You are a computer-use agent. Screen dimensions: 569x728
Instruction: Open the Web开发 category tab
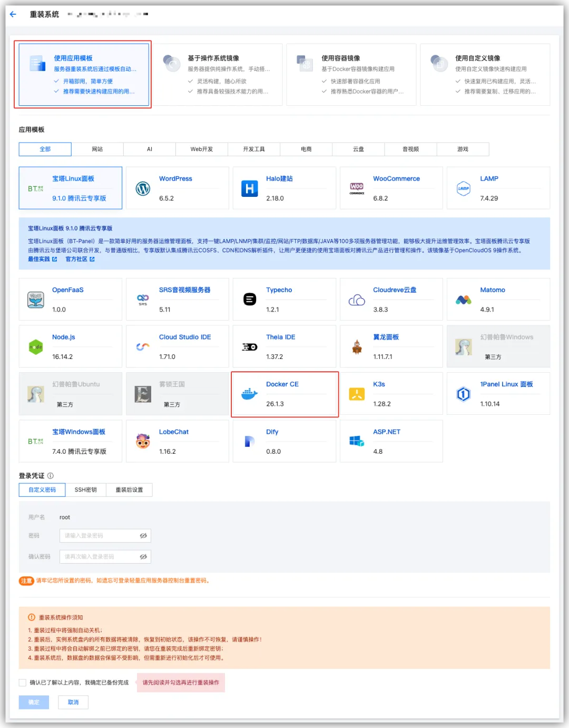tap(202, 149)
